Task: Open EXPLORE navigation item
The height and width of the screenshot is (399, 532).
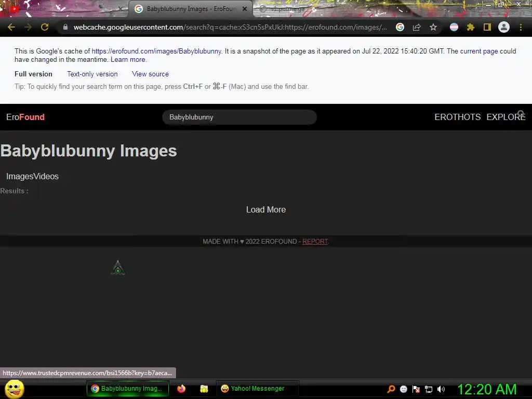Action: point(506,117)
